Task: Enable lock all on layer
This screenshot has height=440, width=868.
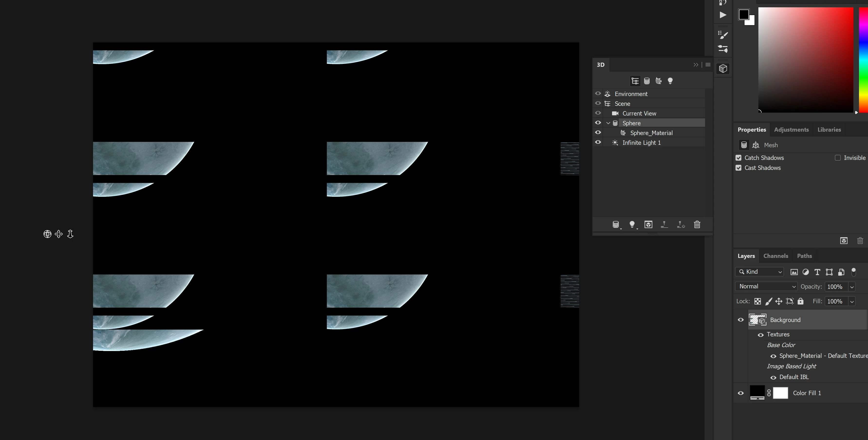Action: tap(801, 302)
